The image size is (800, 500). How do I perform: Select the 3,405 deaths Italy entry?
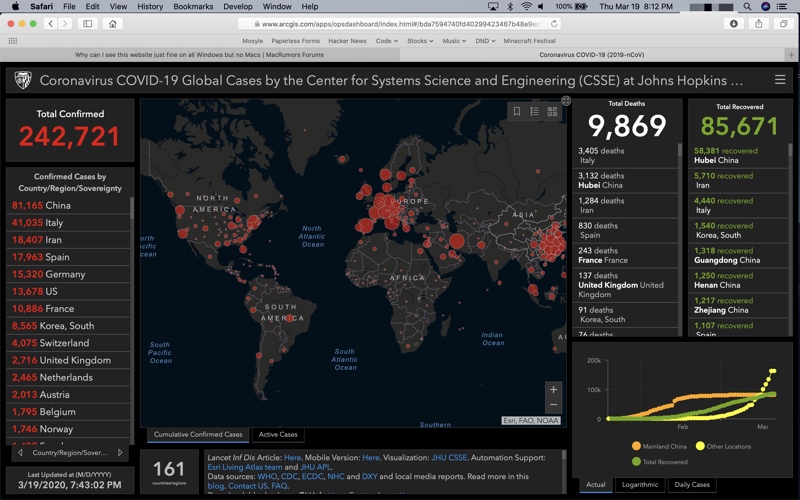click(x=626, y=156)
